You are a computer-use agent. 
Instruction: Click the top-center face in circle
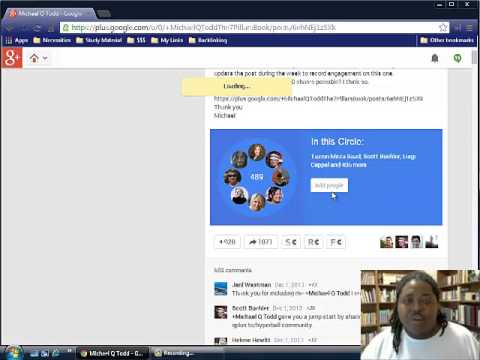coord(256,152)
